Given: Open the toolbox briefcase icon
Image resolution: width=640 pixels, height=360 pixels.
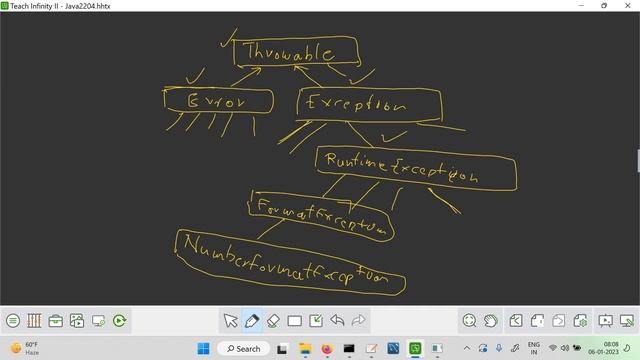Looking at the screenshot, I should point(56,321).
